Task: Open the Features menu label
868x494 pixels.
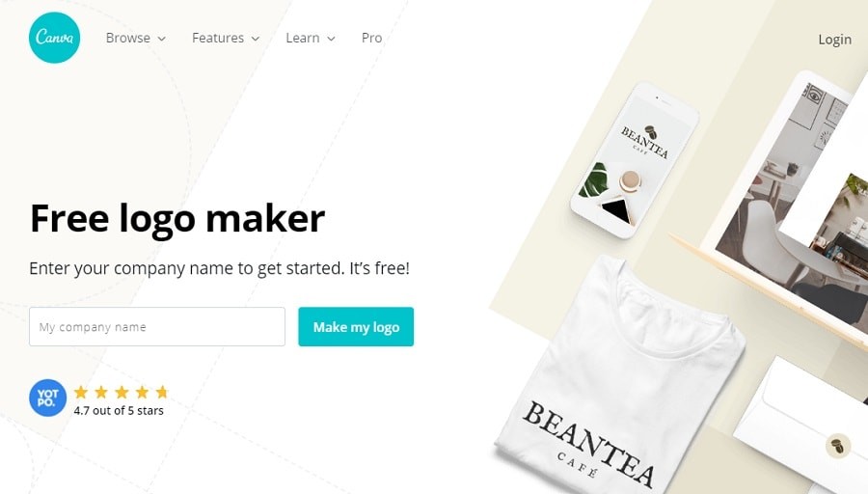Action: click(x=218, y=38)
